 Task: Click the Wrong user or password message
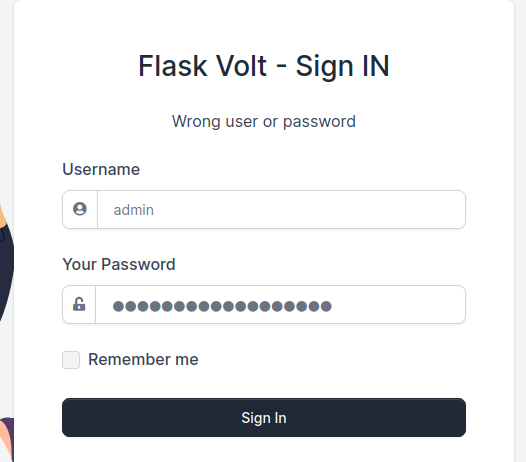[264, 121]
